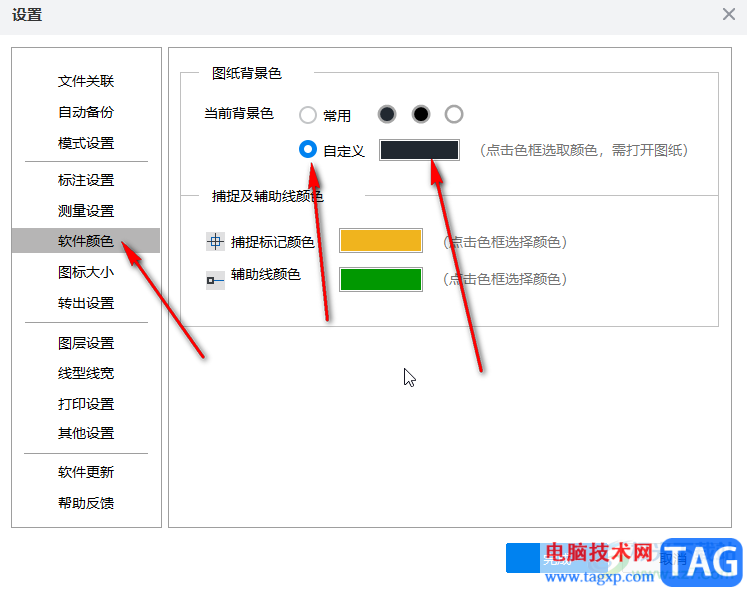This screenshot has width=747, height=590.
Task: Click the snap marker crosshair icon
Action: [215, 242]
